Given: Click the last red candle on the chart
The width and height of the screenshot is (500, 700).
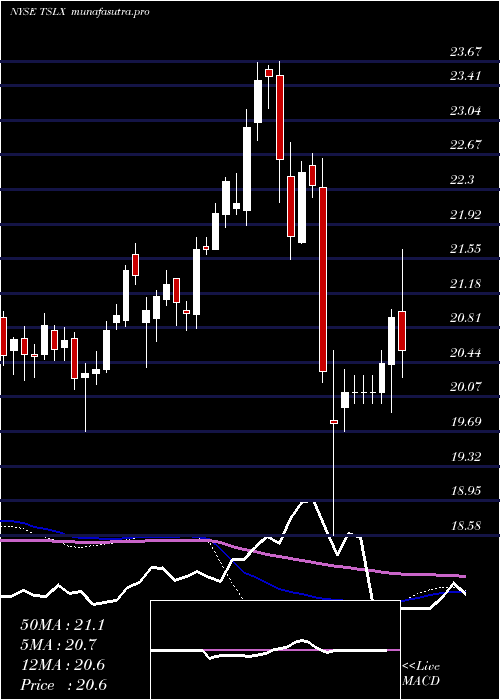Looking at the screenshot, I should point(402,331).
